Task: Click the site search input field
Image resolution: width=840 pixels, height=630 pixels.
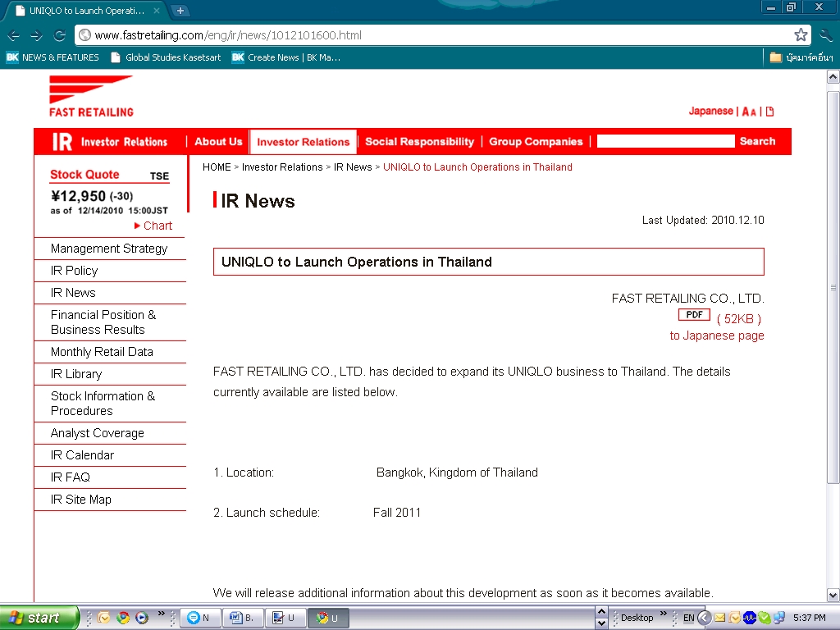Action: pyautogui.click(x=665, y=141)
